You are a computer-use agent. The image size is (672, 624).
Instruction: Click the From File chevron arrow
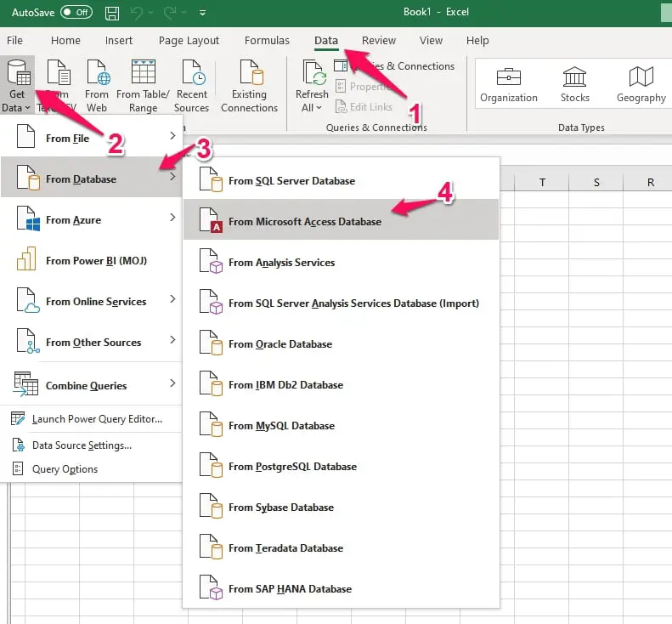tap(172, 136)
